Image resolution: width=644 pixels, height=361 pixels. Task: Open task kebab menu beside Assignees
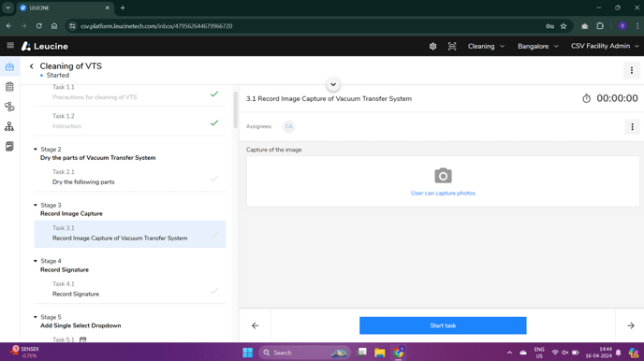(x=632, y=127)
